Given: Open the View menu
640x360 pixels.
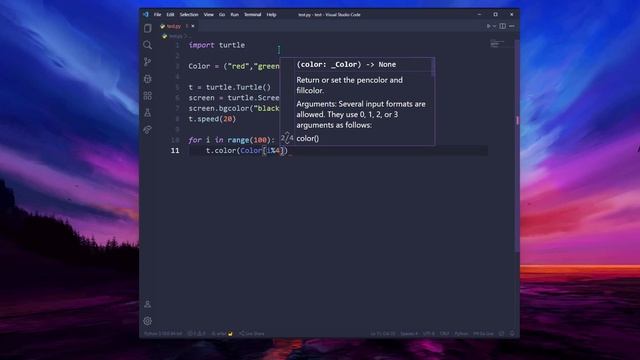Looking at the screenshot, I should click(209, 15).
